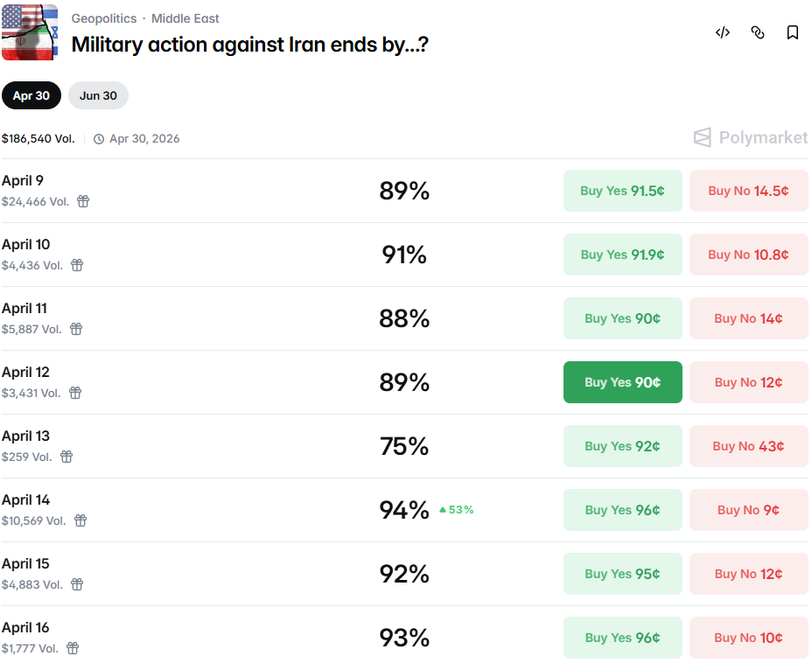Open the market thumbnail image
812x663 pixels.
[x=29, y=32]
